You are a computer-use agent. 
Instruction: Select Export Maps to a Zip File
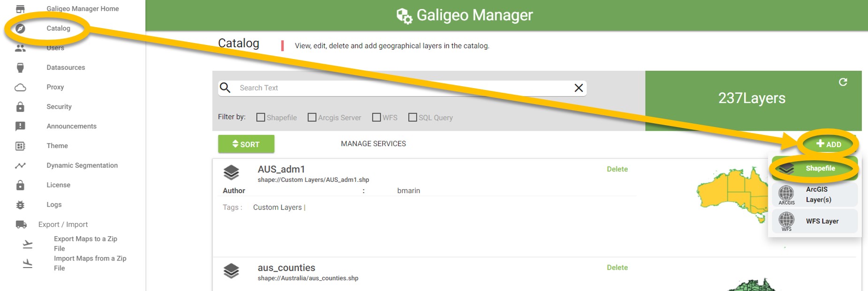point(85,244)
